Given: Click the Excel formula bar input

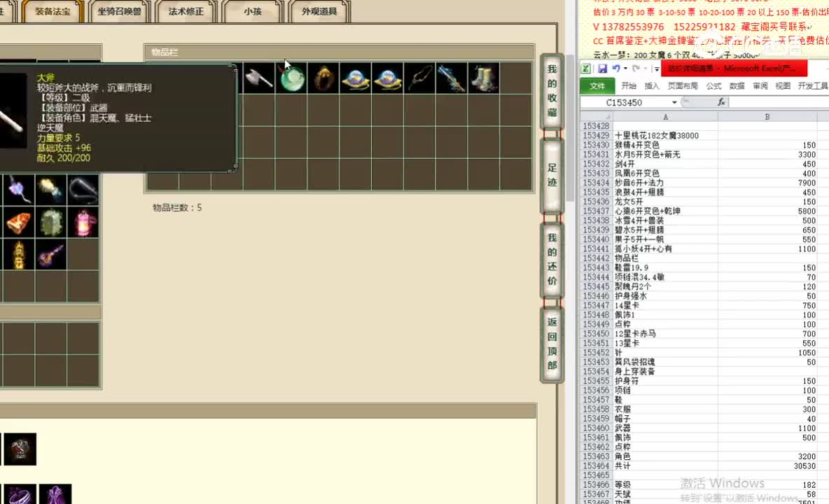Looking at the screenshot, I should 779,102.
